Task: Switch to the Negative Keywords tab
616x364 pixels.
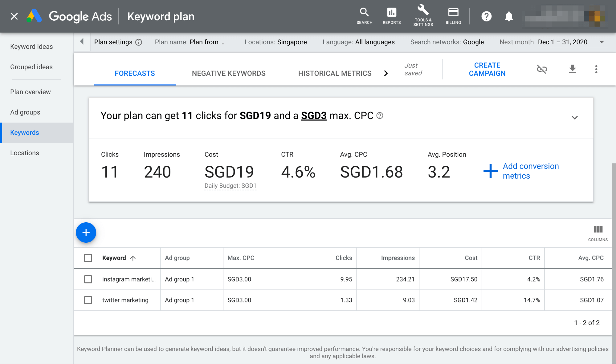Action: (228, 73)
